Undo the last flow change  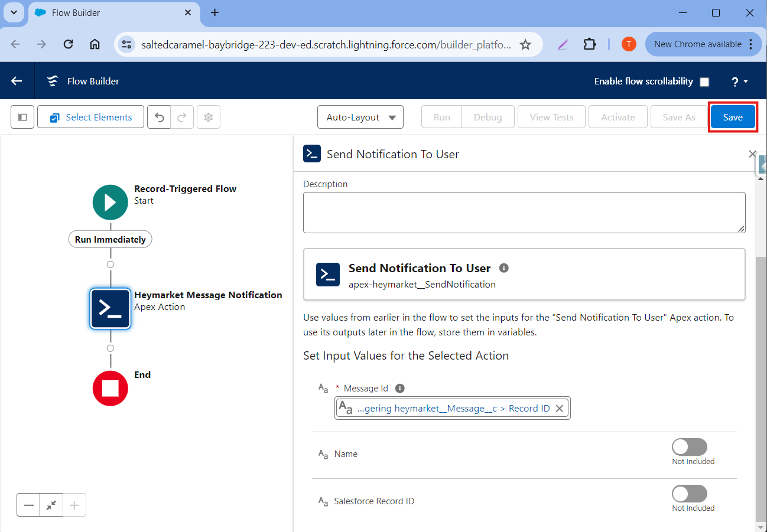(159, 117)
